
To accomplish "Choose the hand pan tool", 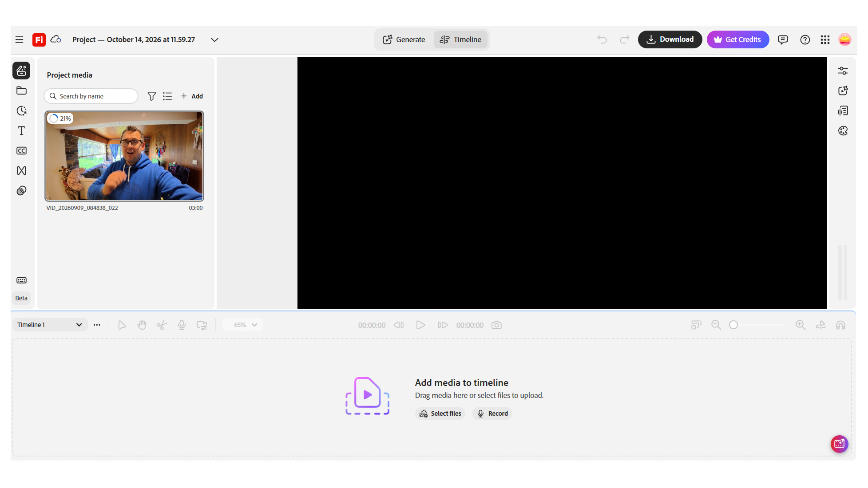I will pos(142,325).
